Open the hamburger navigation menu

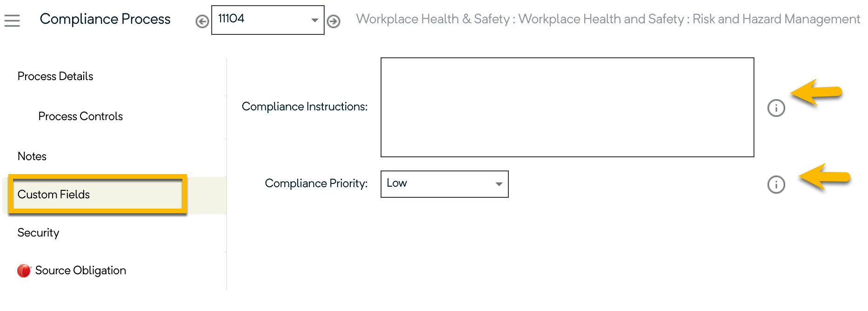click(x=12, y=20)
